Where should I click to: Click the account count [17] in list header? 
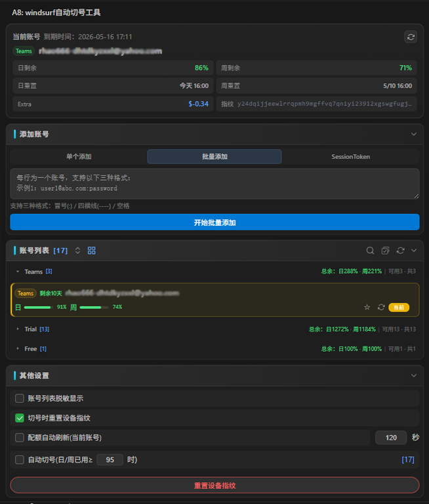60,251
